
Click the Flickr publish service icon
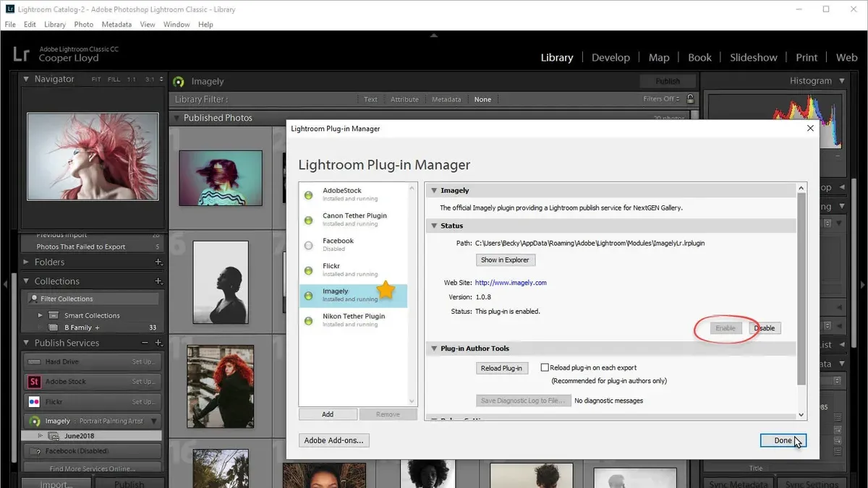pos(34,401)
